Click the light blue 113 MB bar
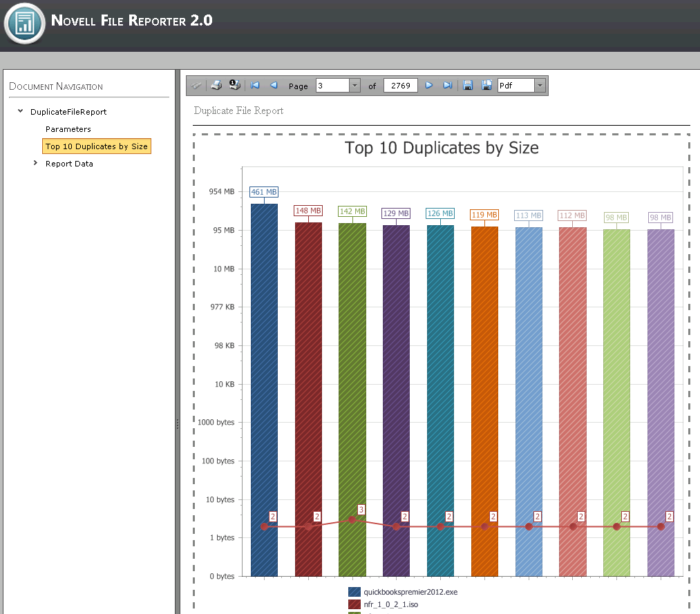 coord(529,401)
